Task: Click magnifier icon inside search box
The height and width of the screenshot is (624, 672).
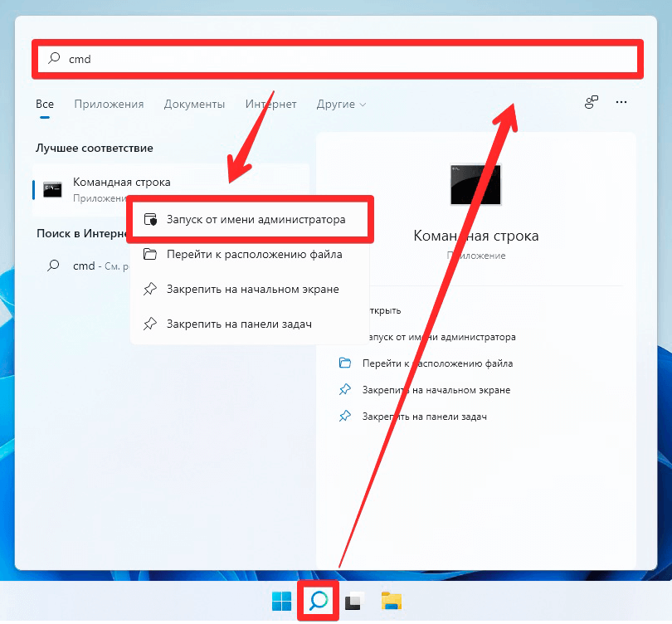Action: pyautogui.click(x=54, y=58)
